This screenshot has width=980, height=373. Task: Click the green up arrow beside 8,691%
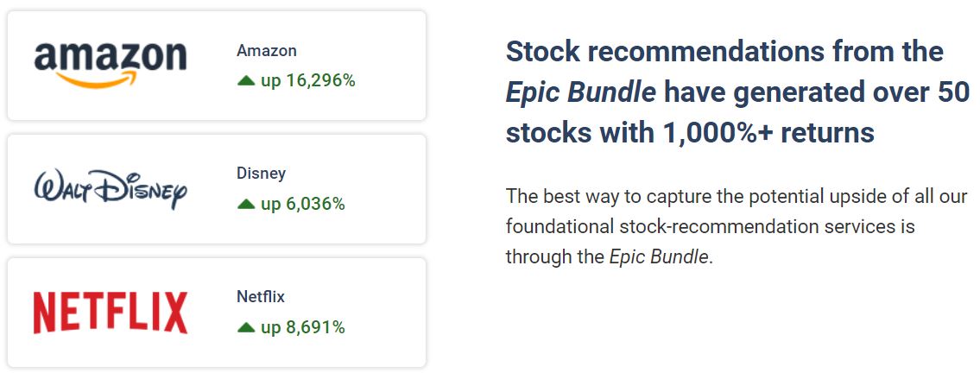tap(246, 328)
